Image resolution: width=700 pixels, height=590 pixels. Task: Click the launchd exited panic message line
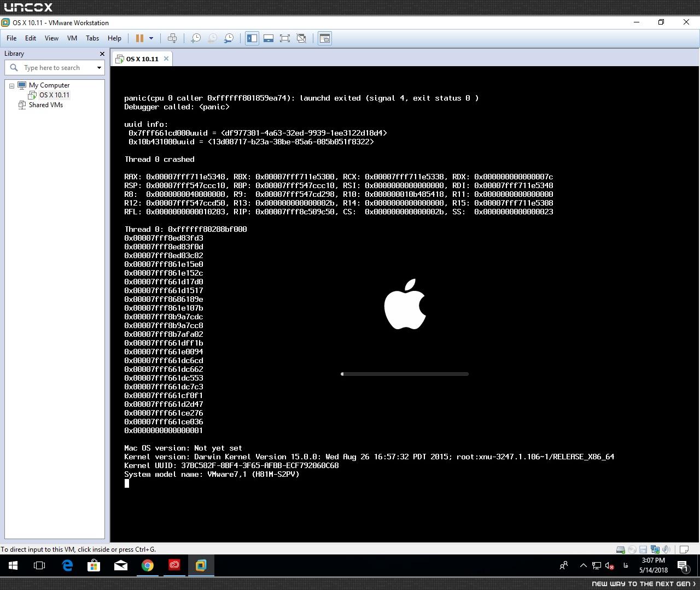(301, 98)
